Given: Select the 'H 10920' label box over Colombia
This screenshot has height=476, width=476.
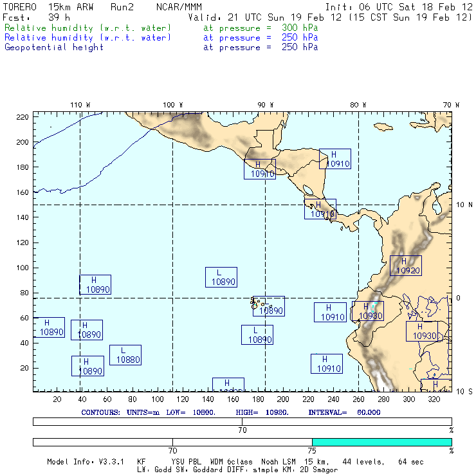Looking at the screenshot, I should coord(406,266).
